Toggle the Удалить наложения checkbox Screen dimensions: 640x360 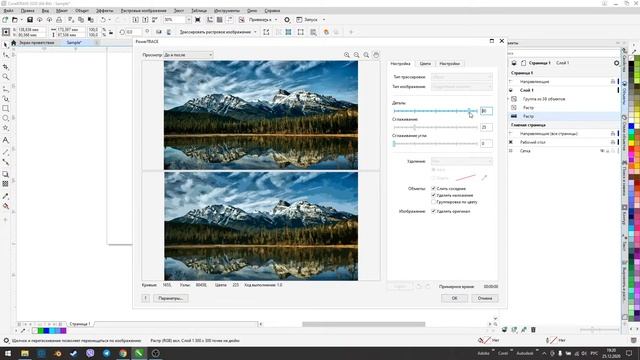pyautogui.click(x=433, y=195)
